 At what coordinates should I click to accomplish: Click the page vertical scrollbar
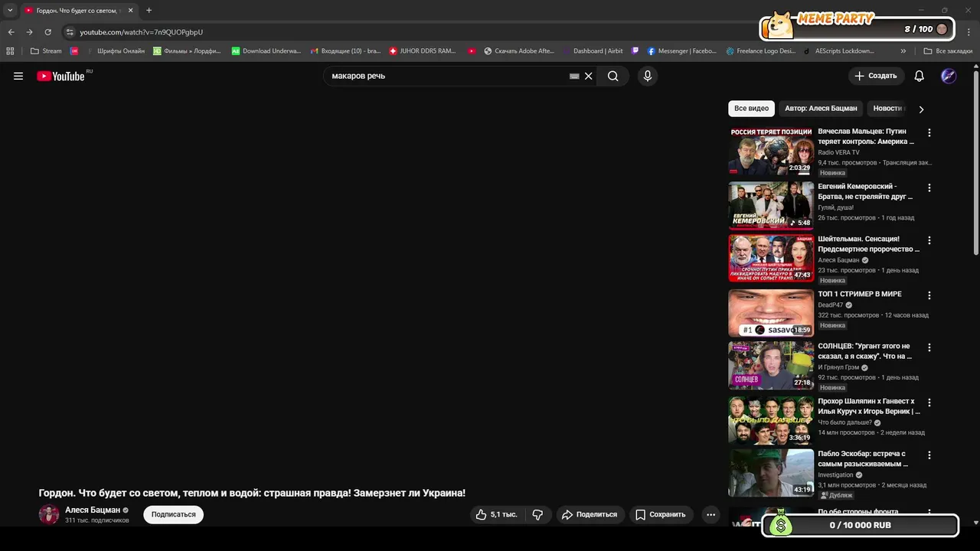(x=975, y=163)
